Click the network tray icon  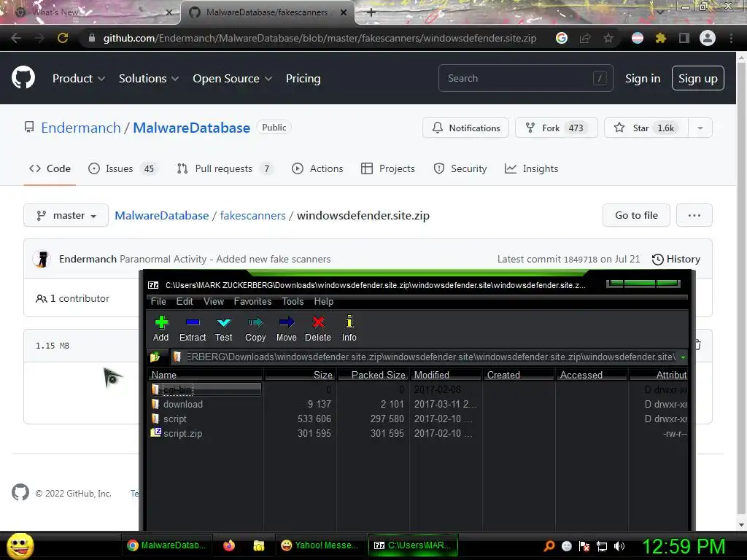602,546
